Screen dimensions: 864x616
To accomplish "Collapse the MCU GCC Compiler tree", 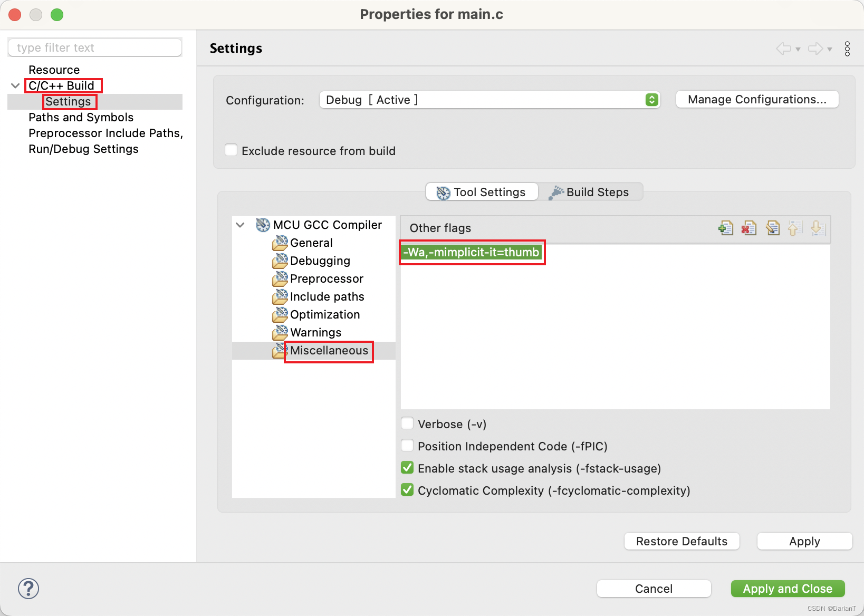I will 240,225.
